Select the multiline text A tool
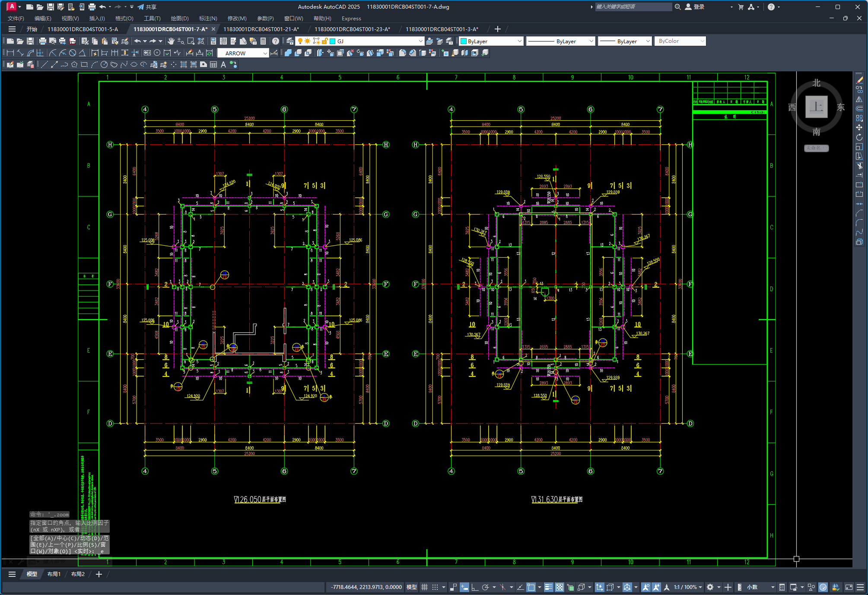Screen dimensions: 868x595 (223, 64)
